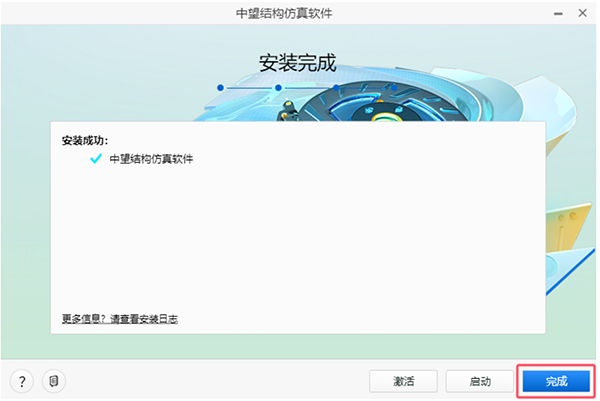The height and width of the screenshot is (401, 600).
Task: Click the 安装成功: label
Action: 85,141
